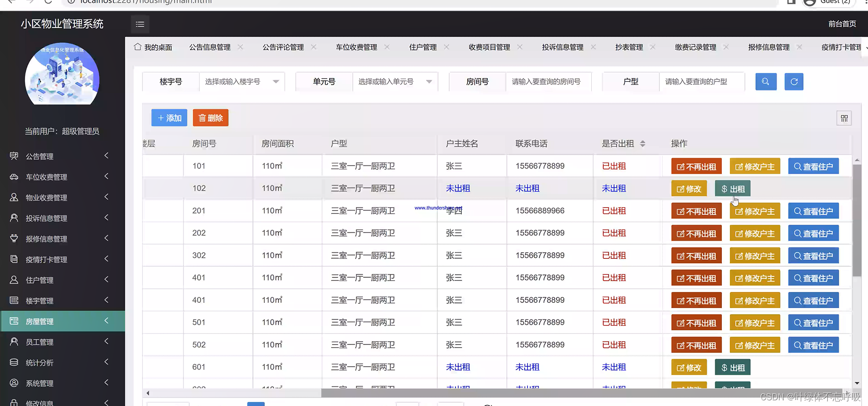868x406 pixels.
Task: Switch to the 抄表管理 tab
Action: 629,47
